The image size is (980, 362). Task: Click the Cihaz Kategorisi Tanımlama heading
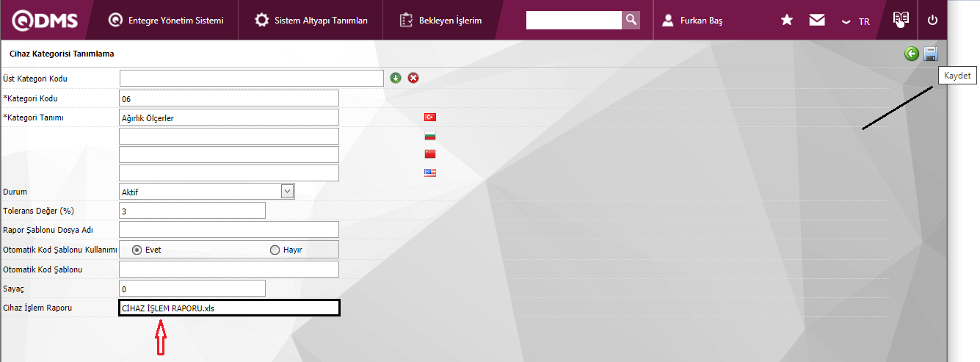coord(62,54)
